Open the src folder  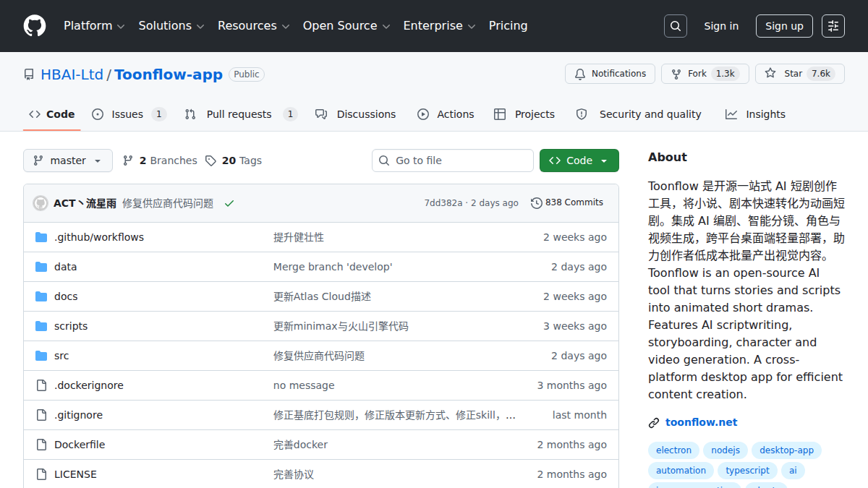tap(61, 356)
